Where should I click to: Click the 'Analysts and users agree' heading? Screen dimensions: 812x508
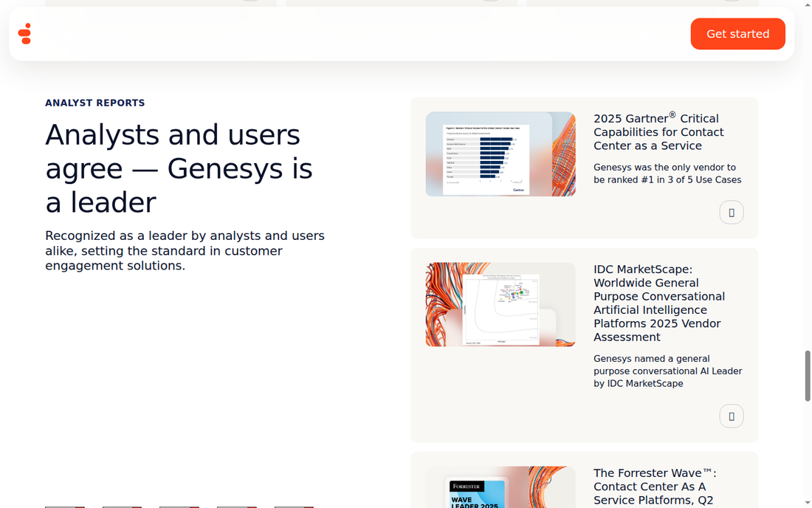tap(179, 168)
